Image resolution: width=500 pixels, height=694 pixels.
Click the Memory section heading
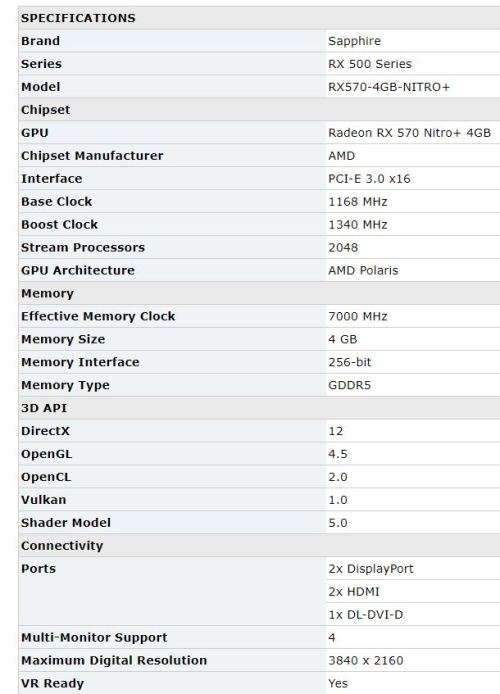(x=47, y=294)
